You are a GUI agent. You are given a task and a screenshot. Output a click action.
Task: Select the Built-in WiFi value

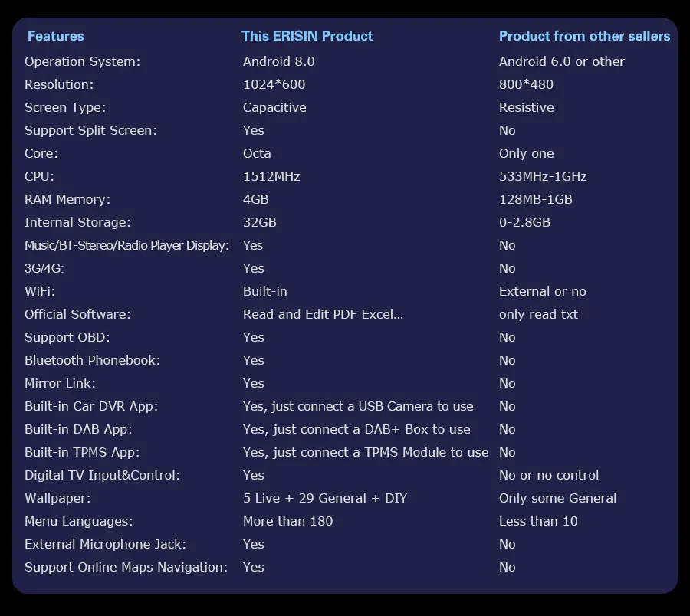pos(264,291)
